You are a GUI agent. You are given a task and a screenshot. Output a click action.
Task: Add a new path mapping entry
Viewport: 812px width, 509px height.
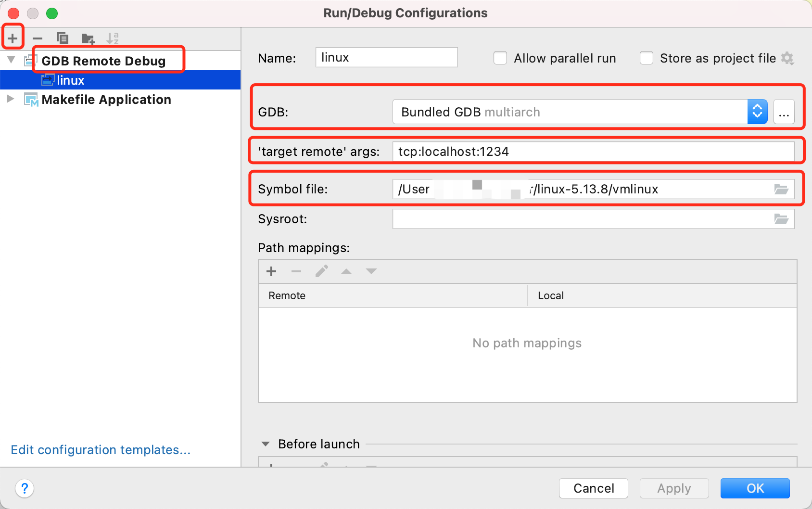click(271, 271)
